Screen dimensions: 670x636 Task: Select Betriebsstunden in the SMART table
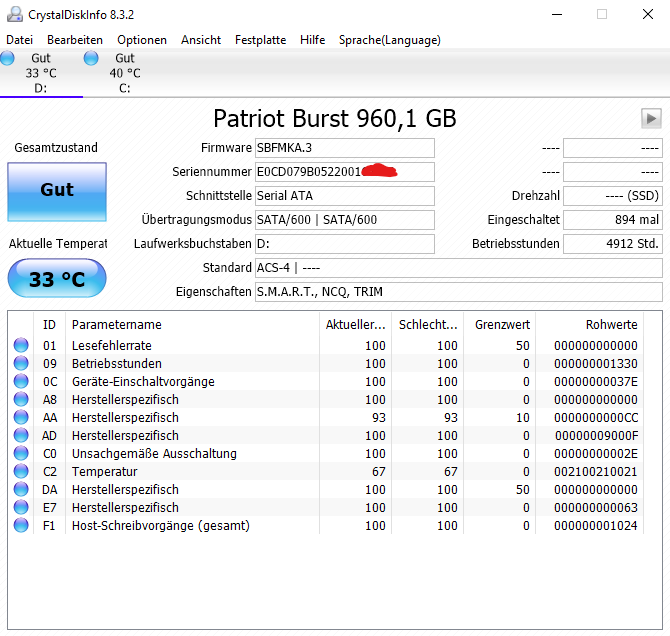click(117, 363)
